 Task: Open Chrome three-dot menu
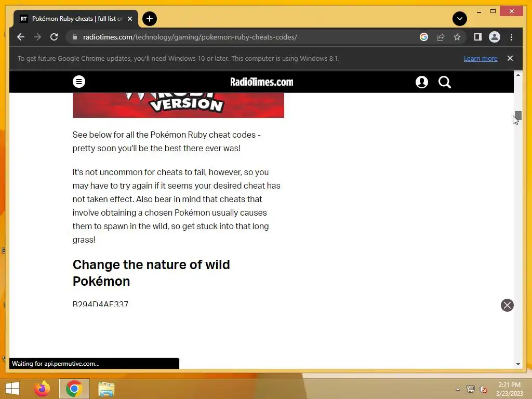tap(511, 37)
